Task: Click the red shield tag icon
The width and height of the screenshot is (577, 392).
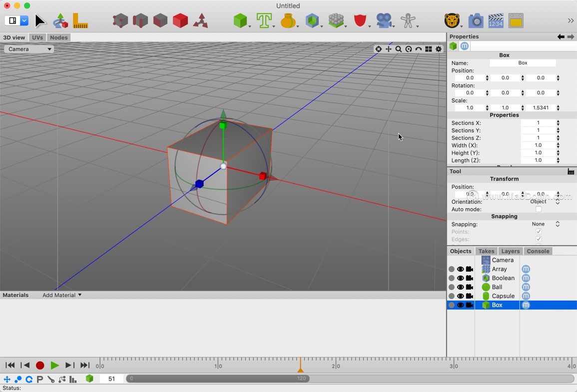Action: tap(360, 20)
